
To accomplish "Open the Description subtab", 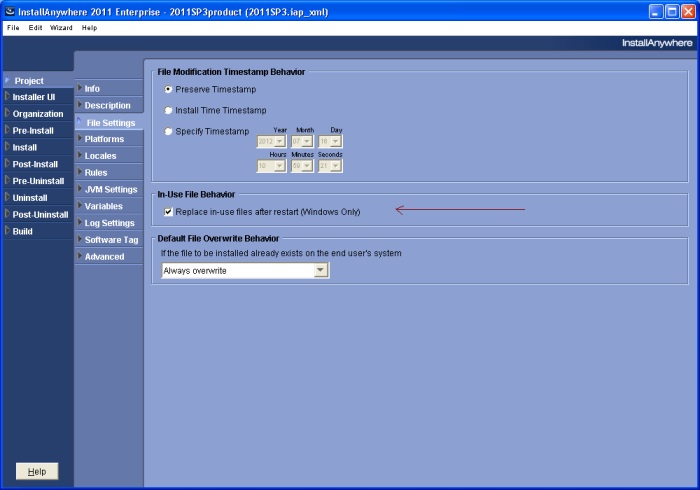I will [109, 105].
